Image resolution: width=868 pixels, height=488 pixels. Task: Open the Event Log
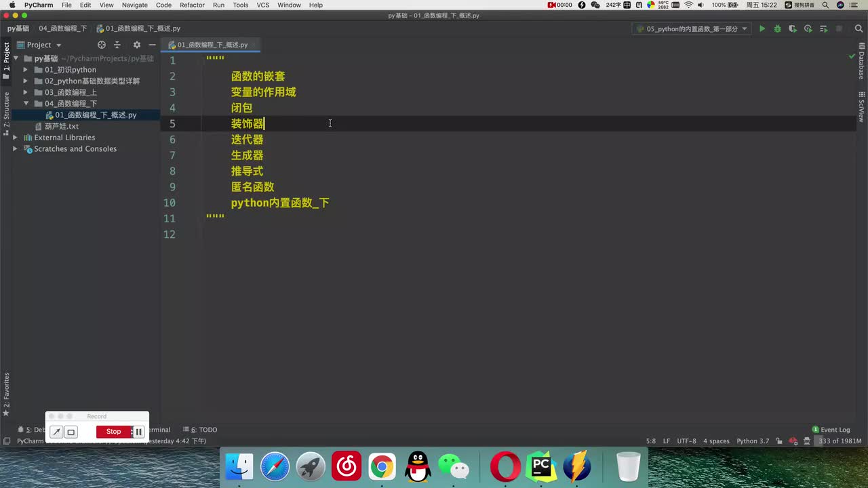tap(831, 430)
